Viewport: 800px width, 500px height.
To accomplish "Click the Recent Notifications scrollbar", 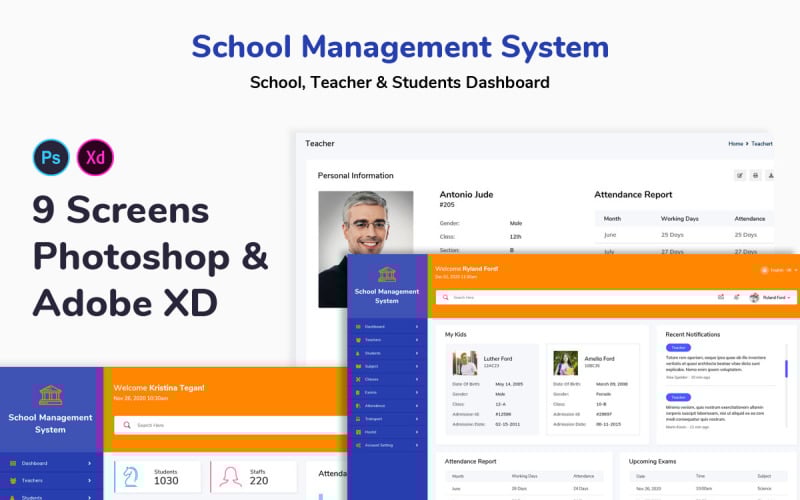I will [786, 368].
